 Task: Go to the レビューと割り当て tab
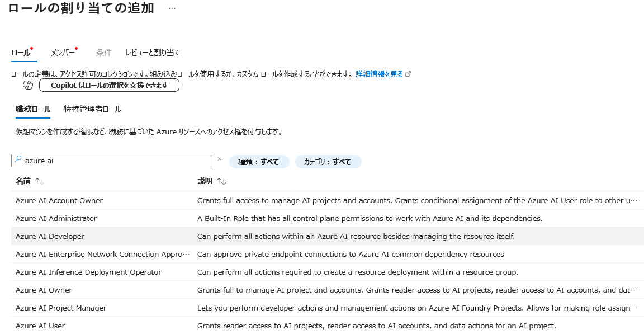[x=153, y=53]
